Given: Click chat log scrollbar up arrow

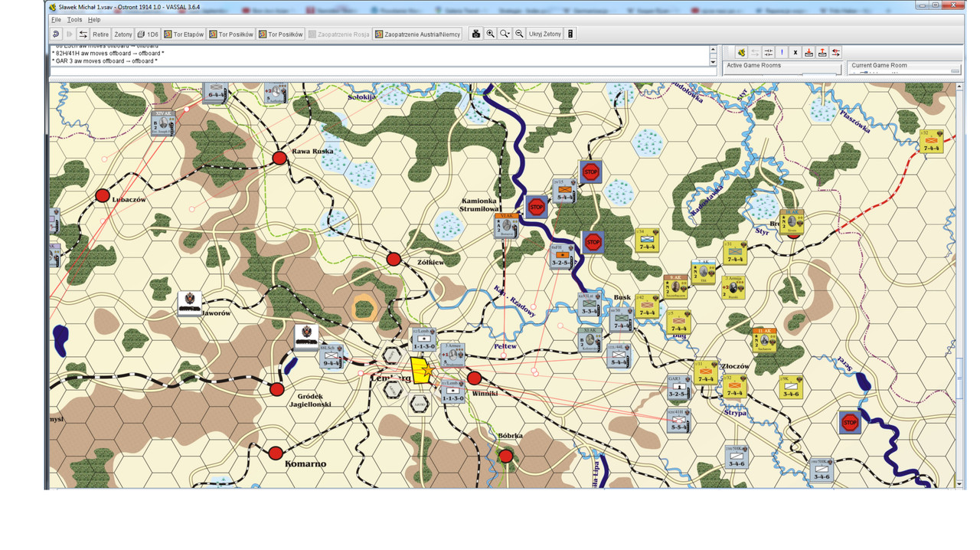Looking at the screenshot, I should coord(714,49).
